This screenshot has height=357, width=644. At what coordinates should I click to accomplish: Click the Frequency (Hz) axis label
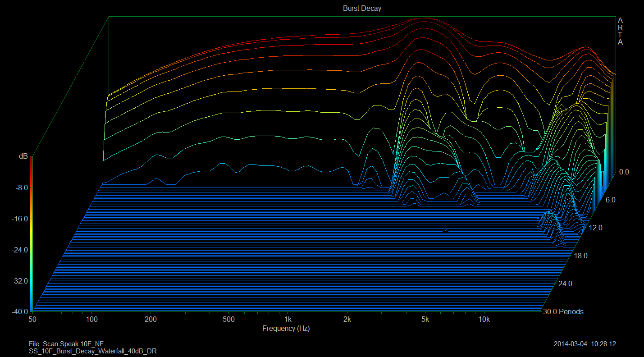[x=286, y=329]
